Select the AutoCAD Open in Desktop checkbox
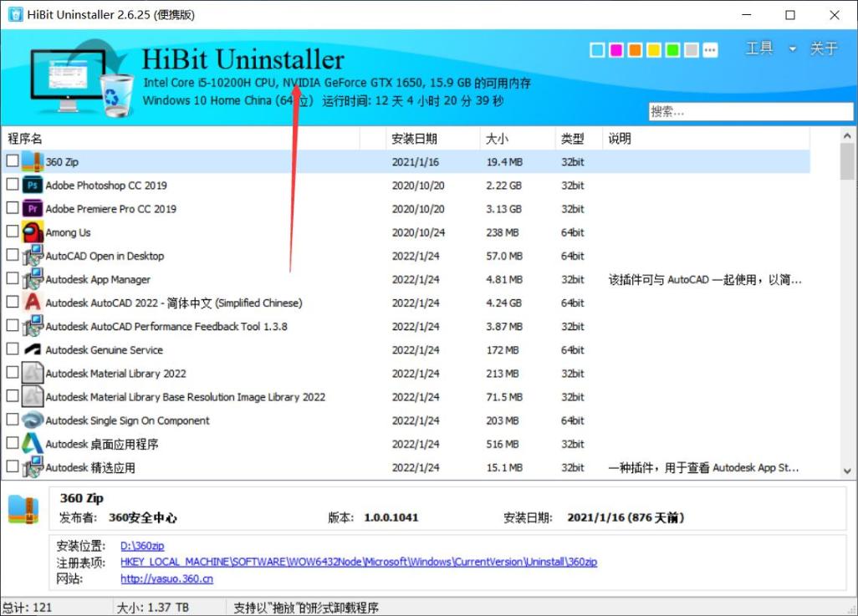 [12, 254]
